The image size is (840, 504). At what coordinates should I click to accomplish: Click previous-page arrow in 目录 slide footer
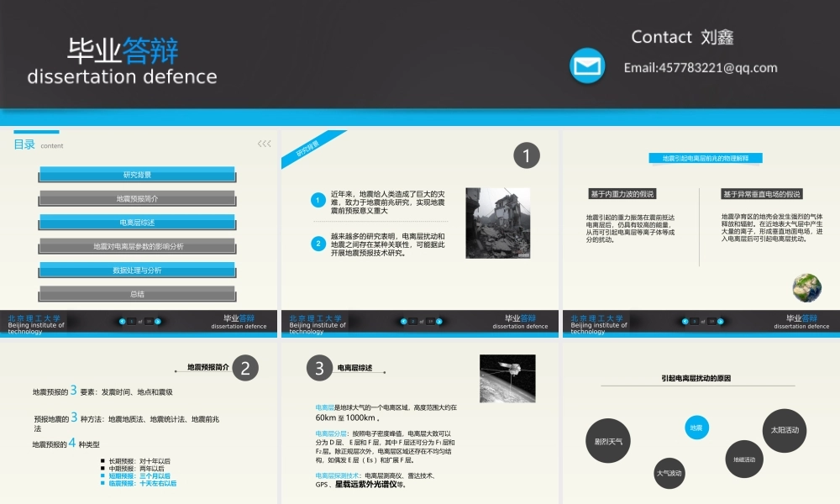click(x=122, y=321)
